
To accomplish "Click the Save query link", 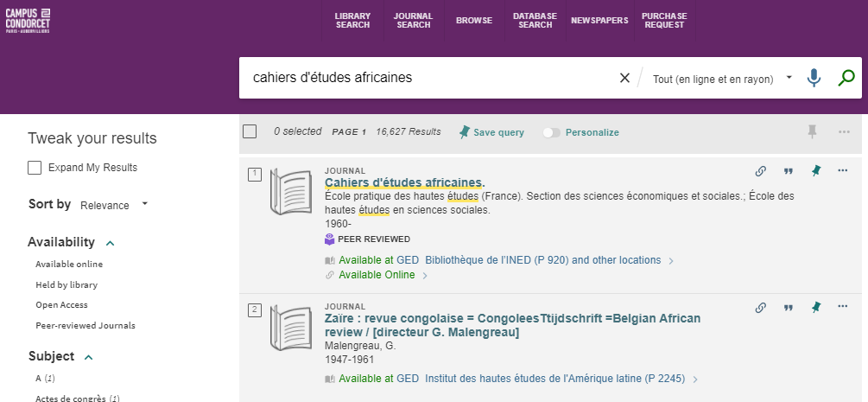I will coord(491,132).
